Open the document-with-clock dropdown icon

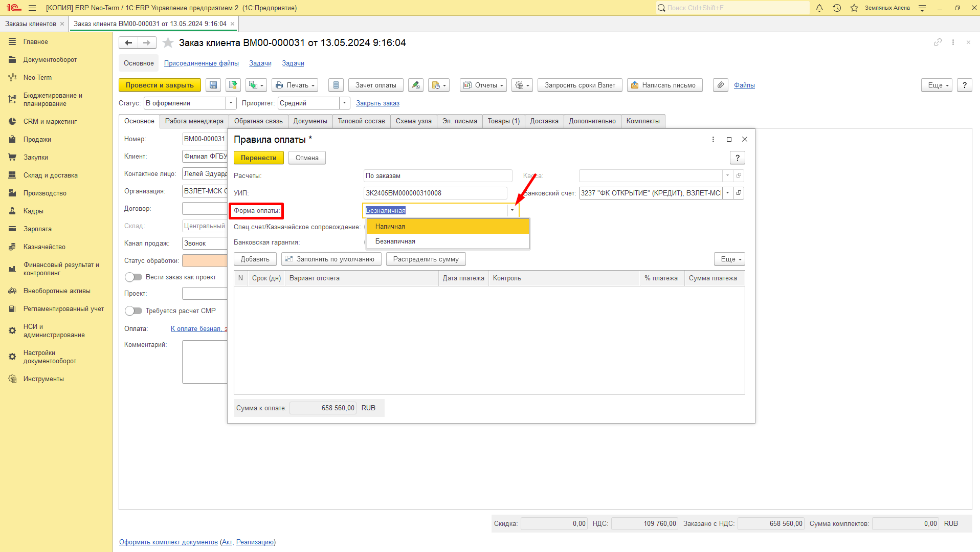(439, 85)
